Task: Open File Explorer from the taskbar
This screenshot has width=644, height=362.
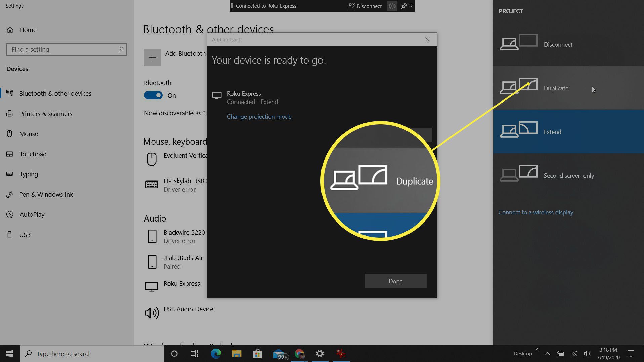Action: click(x=237, y=354)
